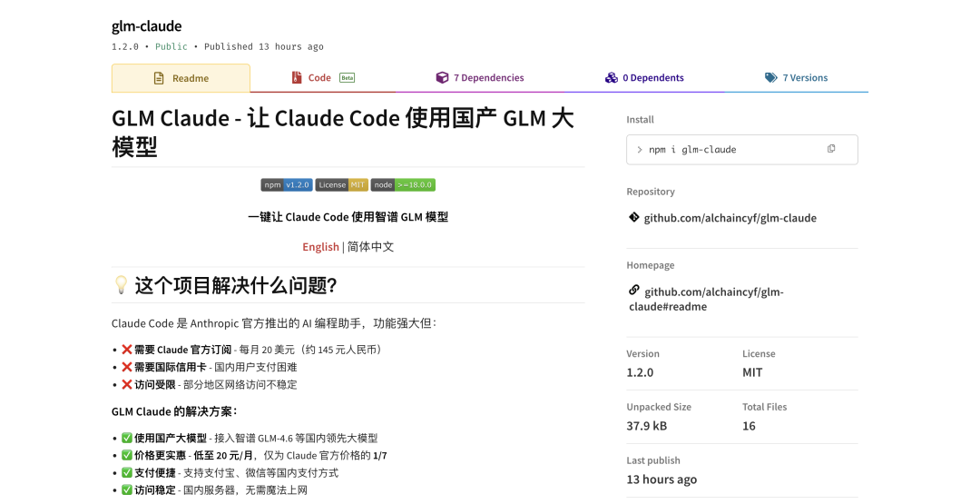Click the '支付便捷' bullet
Screen dimensions: 980x504
(230, 473)
